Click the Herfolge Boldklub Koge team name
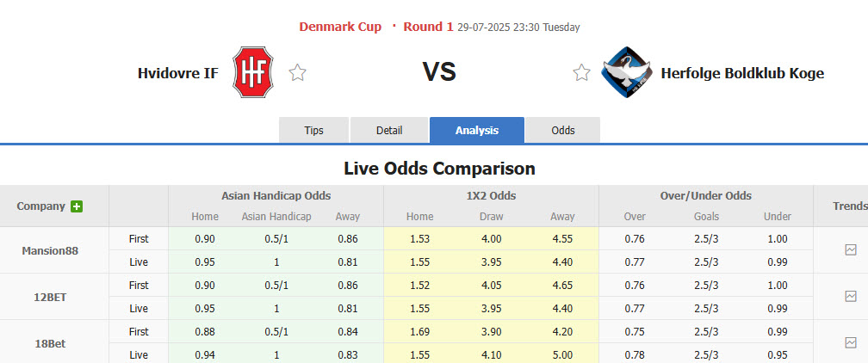Viewport: 868px width, 363px height. pyautogui.click(x=742, y=73)
